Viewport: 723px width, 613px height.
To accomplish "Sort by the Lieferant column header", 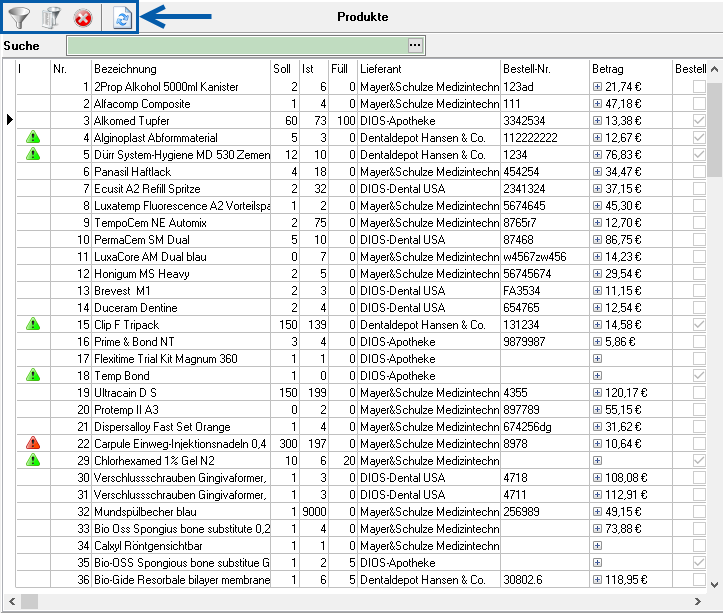I will click(429, 69).
